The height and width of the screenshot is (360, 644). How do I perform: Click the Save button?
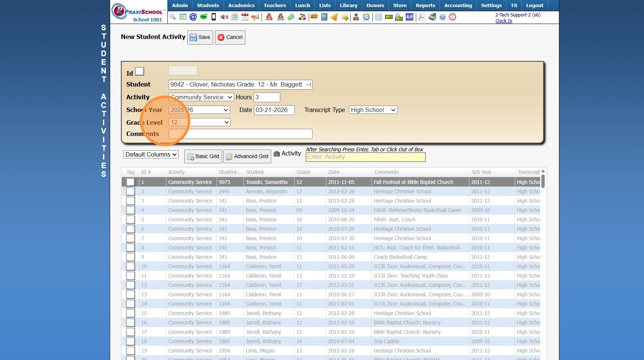[200, 37]
